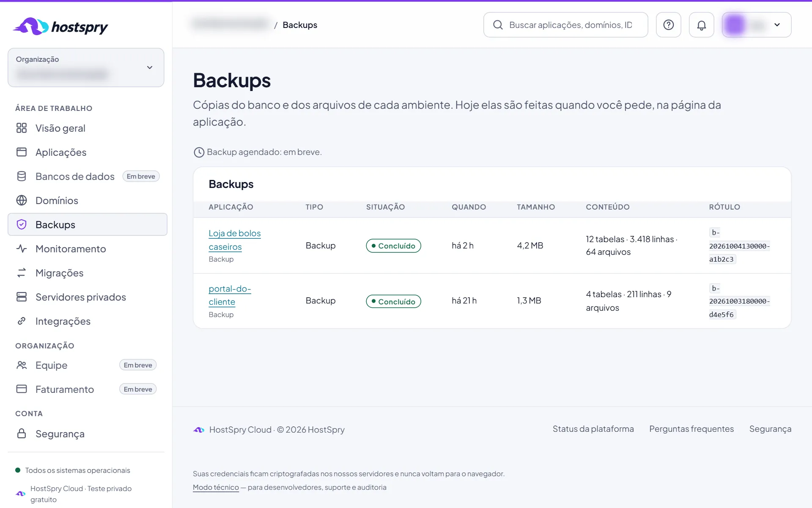This screenshot has width=812, height=508.
Task: Focus the Buscar aplicações search field
Action: click(x=565, y=25)
